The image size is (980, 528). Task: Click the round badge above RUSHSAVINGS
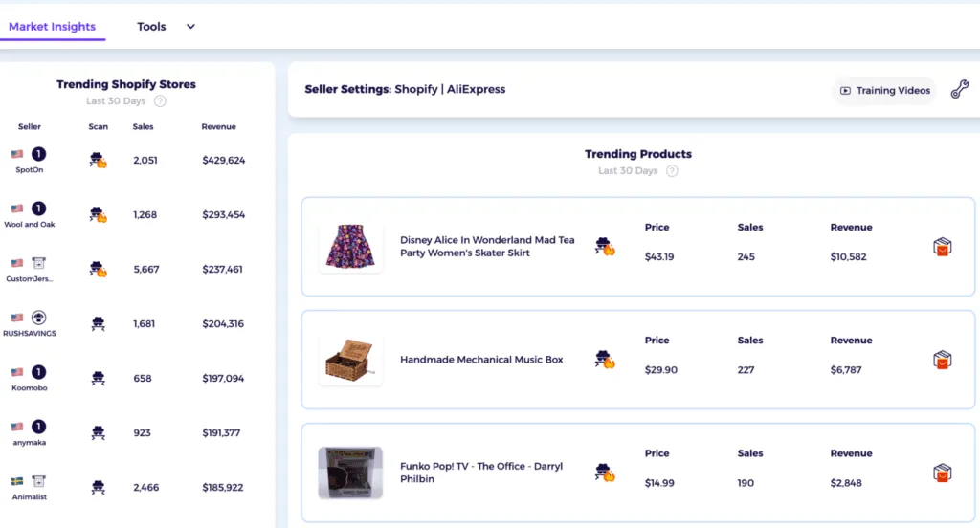point(38,318)
